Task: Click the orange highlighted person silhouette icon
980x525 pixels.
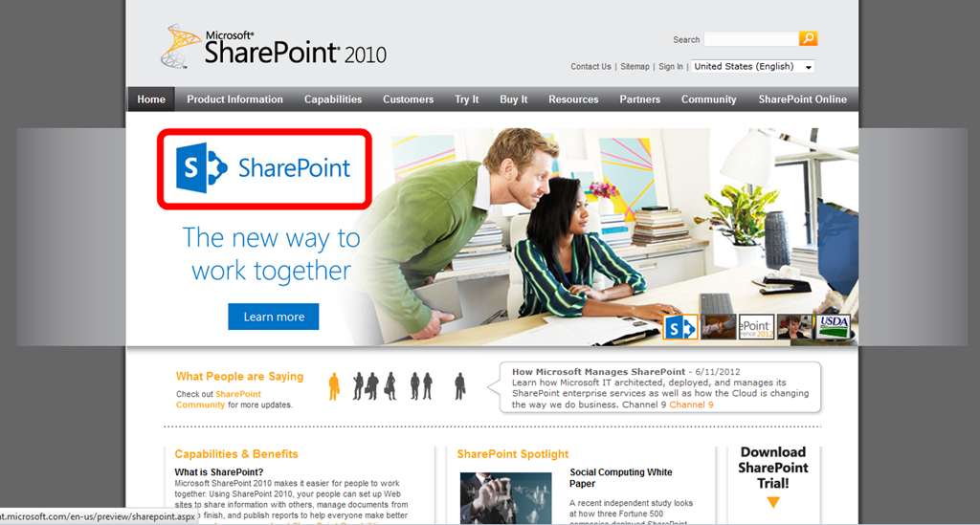Action: (x=334, y=386)
